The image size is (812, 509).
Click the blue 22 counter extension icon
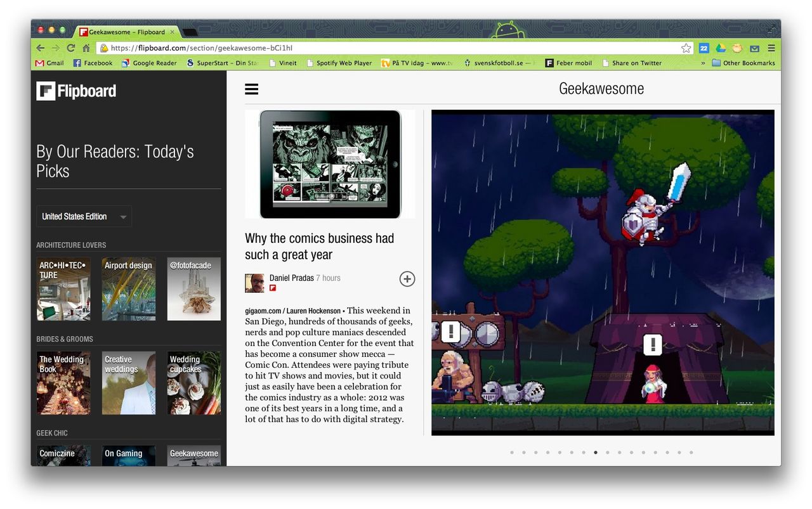pyautogui.click(x=704, y=48)
